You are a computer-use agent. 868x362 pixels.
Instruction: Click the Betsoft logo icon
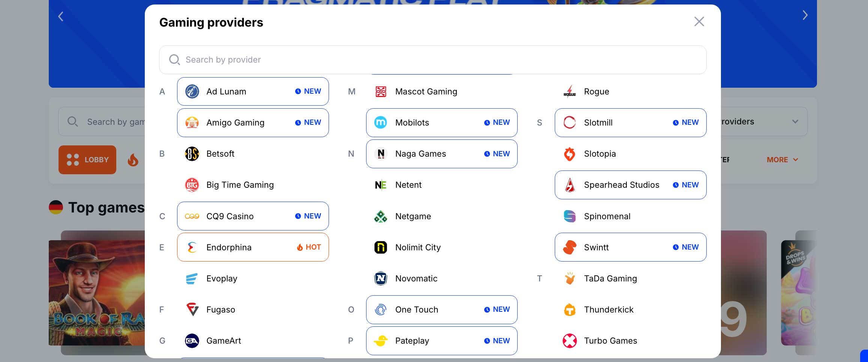(x=192, y=154)
